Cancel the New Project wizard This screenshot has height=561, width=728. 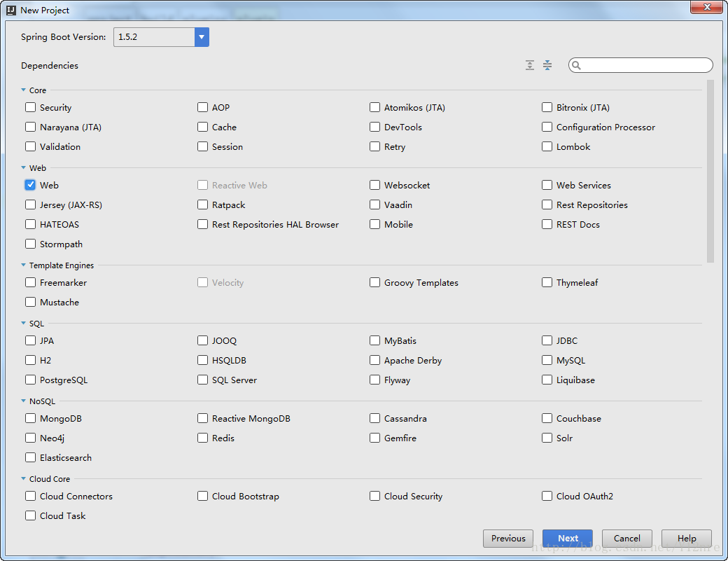click(626, 539)
